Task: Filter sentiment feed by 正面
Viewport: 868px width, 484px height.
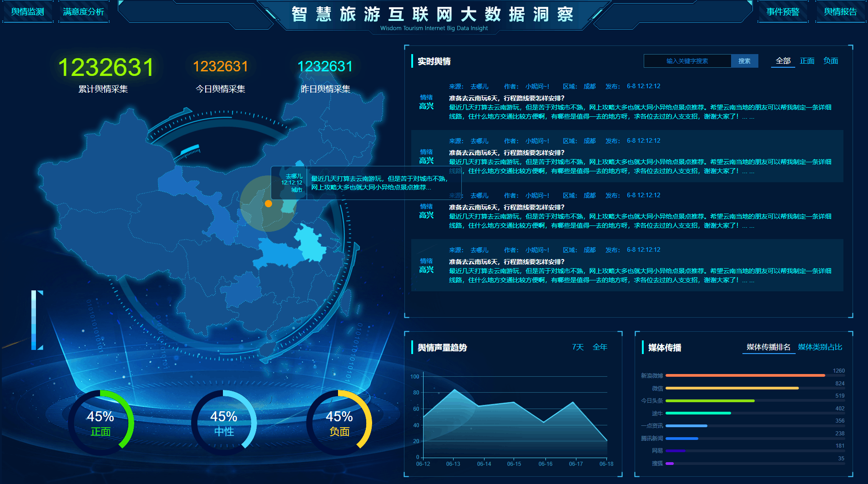Action: coord(807,61)
